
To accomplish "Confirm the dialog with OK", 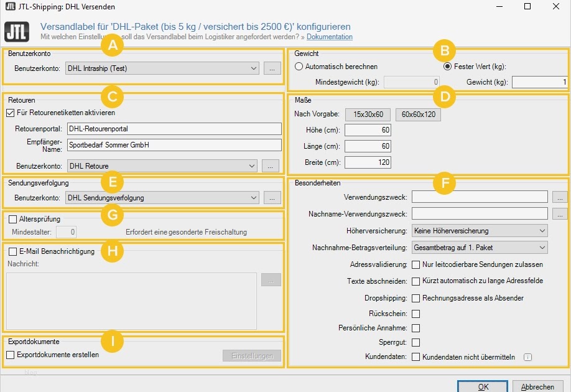I will pyautogui.click(x=483, y=386).
